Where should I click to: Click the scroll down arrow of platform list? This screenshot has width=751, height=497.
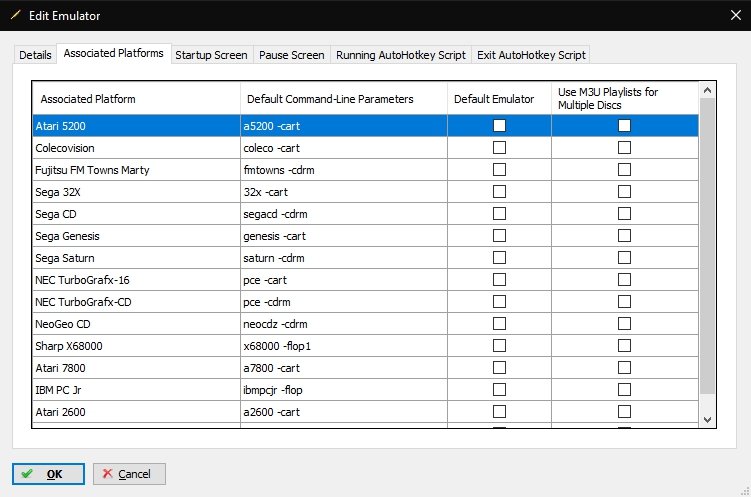707,419
